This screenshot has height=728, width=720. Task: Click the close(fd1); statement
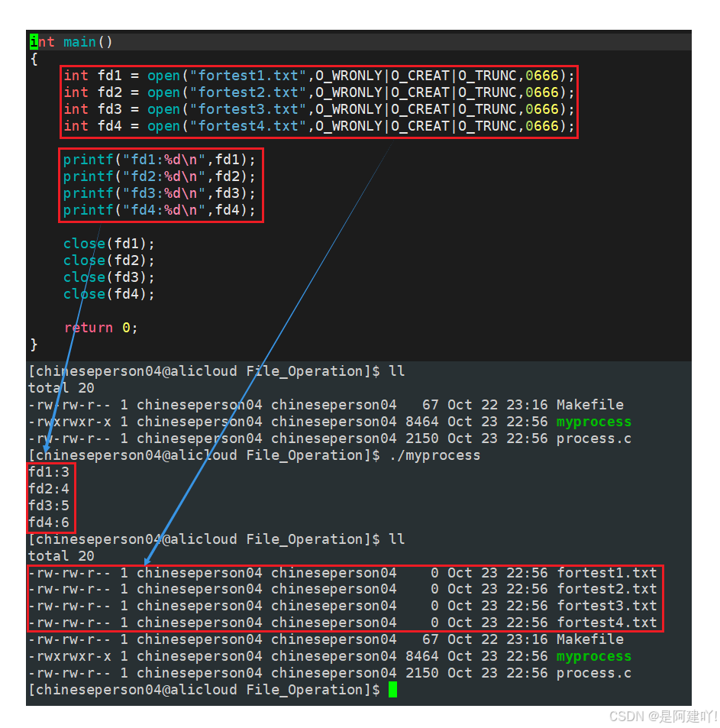(x=108, y=244)
